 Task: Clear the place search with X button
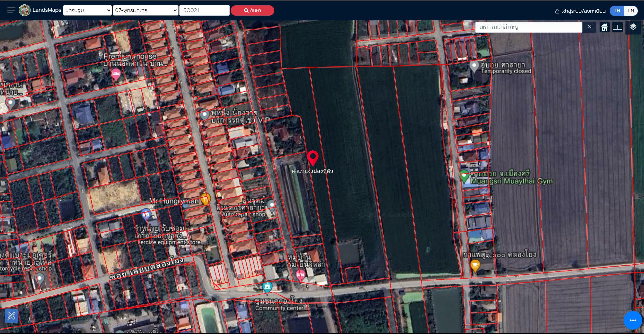(589, 27)
